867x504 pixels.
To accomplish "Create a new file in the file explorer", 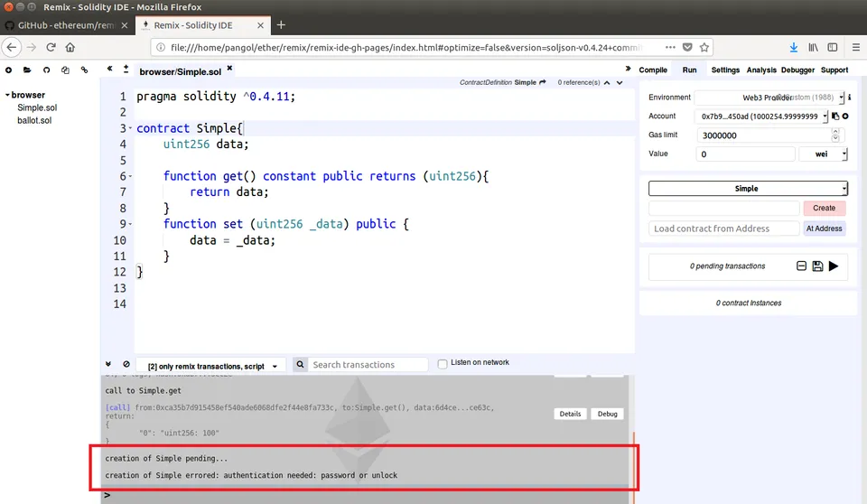I will point(8,70).
